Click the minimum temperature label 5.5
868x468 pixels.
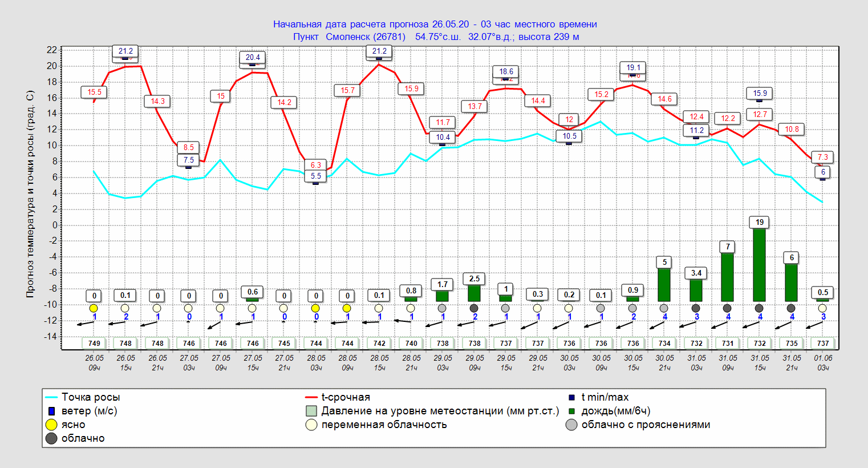click(315, 176)
